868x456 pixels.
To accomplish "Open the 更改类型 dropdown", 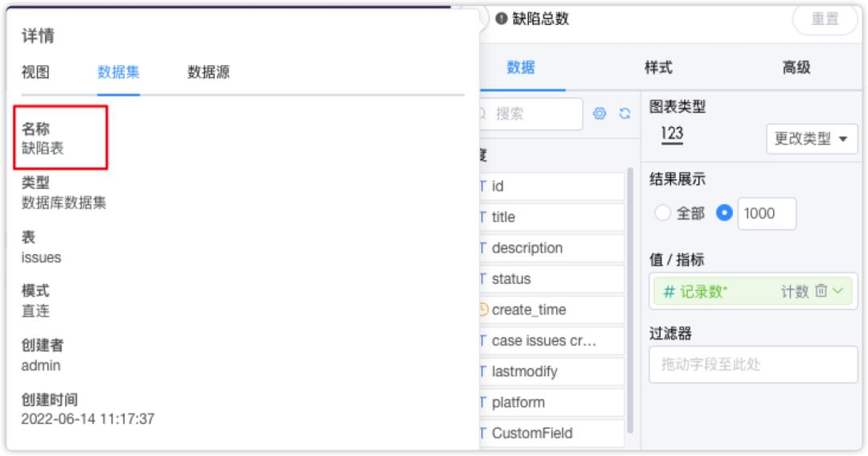I will (x=812, y=138).
